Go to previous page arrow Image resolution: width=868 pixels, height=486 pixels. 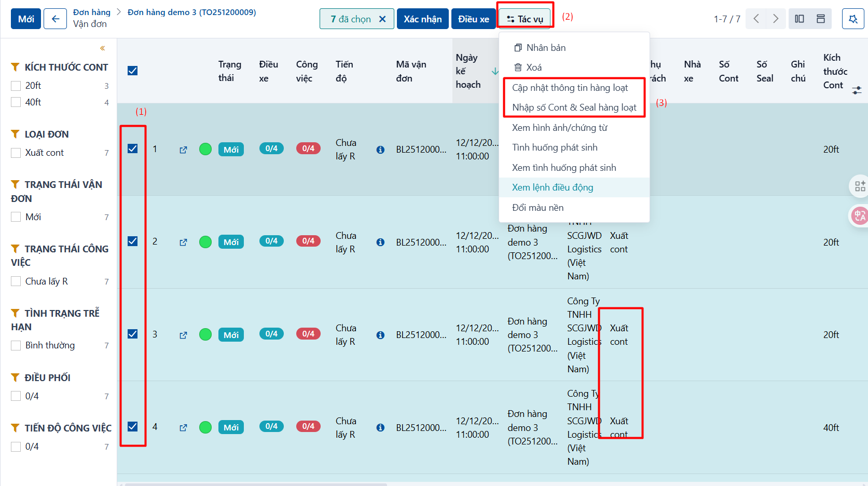coord(756,19)
